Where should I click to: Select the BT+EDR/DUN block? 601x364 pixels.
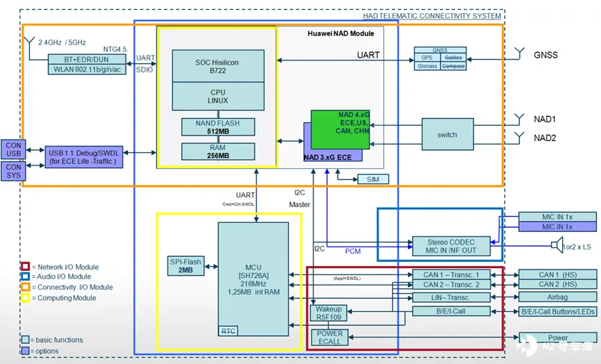point(87,59)
